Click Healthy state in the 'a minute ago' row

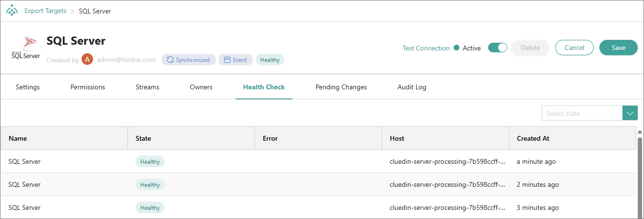(x=150, y=162)
